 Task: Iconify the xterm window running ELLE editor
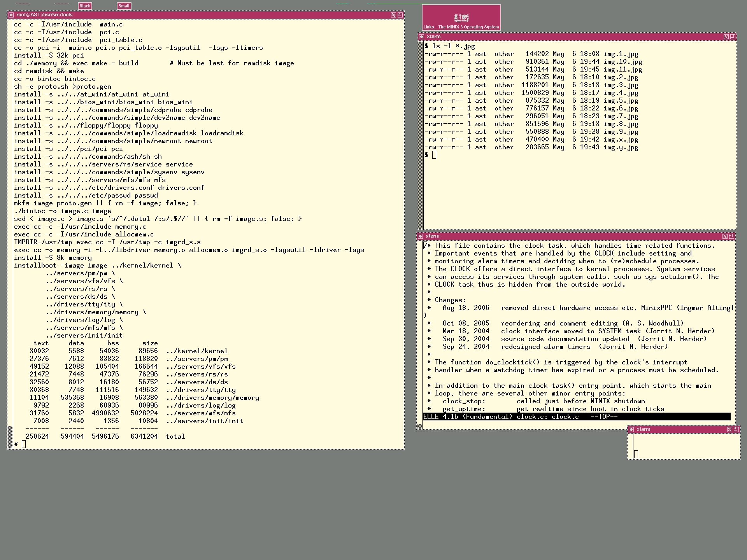(420, 236)
